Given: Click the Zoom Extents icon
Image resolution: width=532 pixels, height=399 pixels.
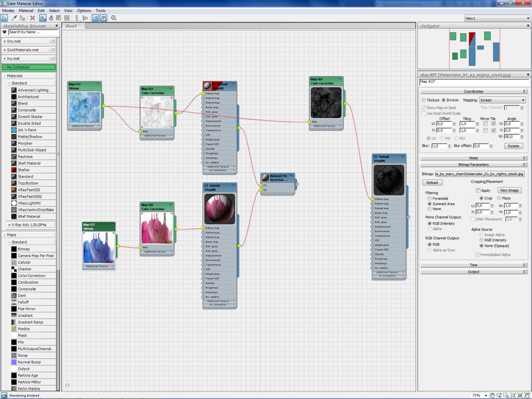Looking at the screenshot, I should click(x=513, y=395).
